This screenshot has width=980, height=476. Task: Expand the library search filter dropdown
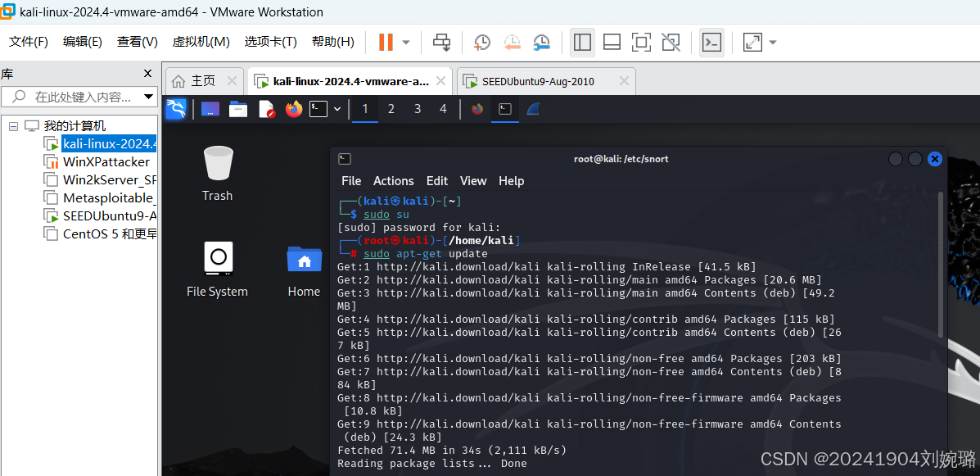(x=149, y=97)
